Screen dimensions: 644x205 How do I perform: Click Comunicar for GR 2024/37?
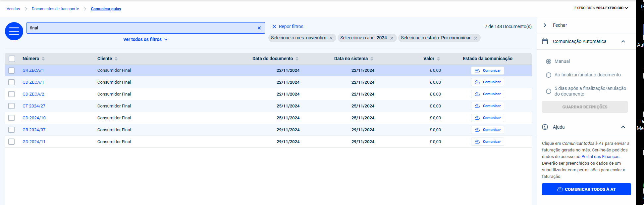[488, 130]
